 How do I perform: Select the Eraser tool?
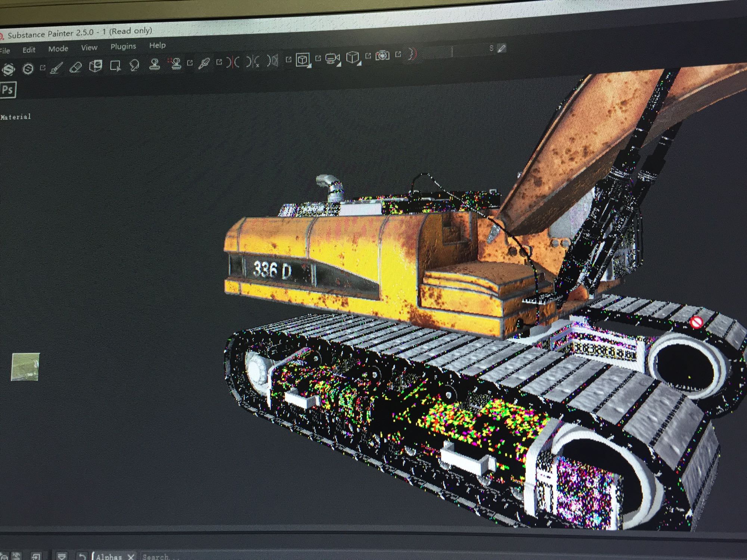[76, 68]
